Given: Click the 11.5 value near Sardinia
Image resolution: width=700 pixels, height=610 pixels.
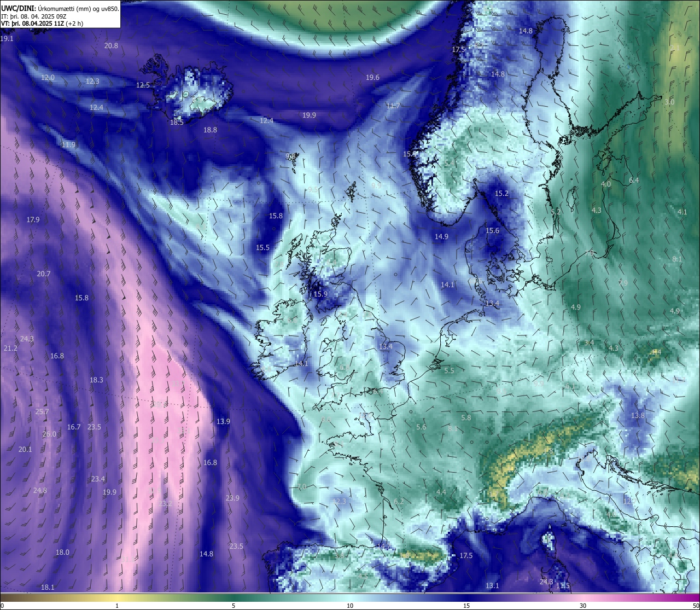Looking at the screenshot, I should 563,586.
